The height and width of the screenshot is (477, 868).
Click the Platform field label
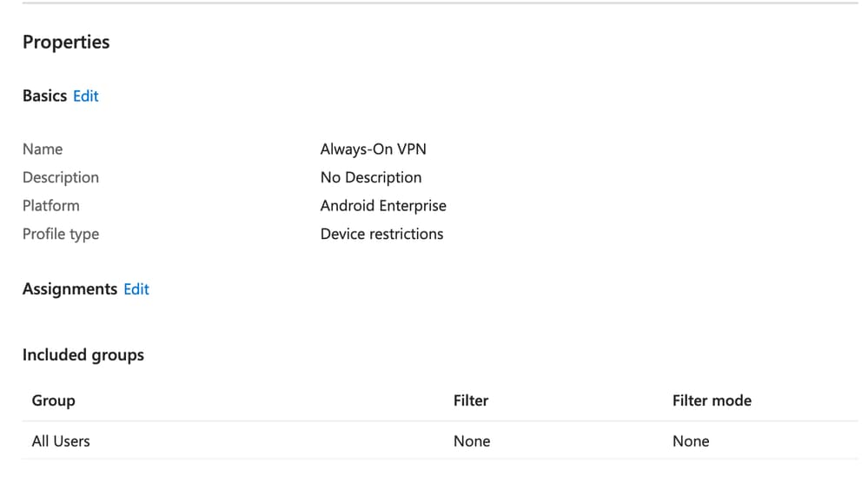(x=50, y=206)
